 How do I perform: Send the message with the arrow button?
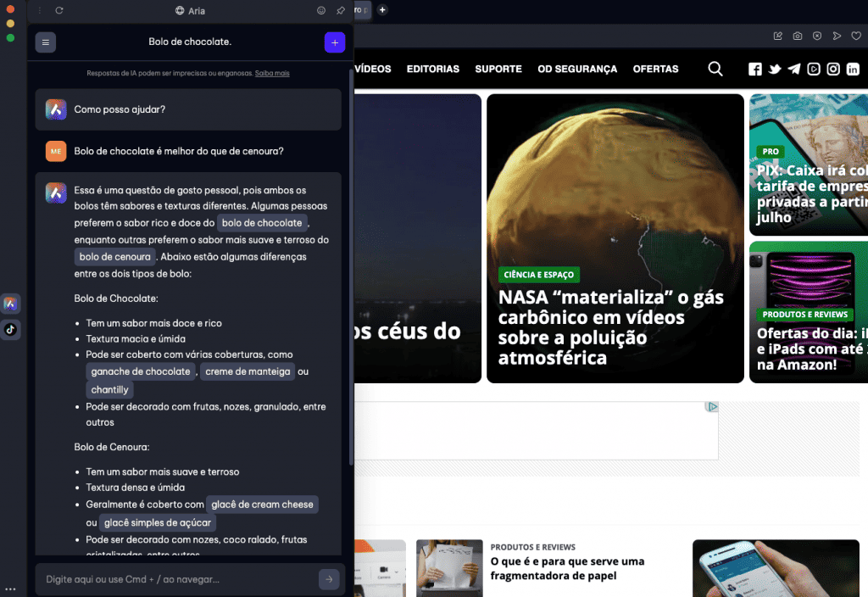coord(329,579)
